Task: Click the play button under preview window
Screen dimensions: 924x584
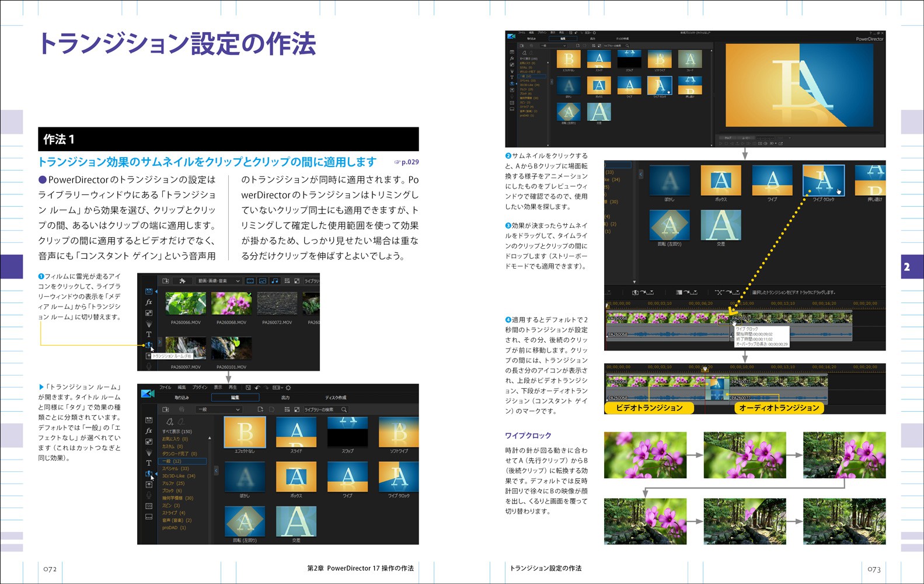Action: 721,143
